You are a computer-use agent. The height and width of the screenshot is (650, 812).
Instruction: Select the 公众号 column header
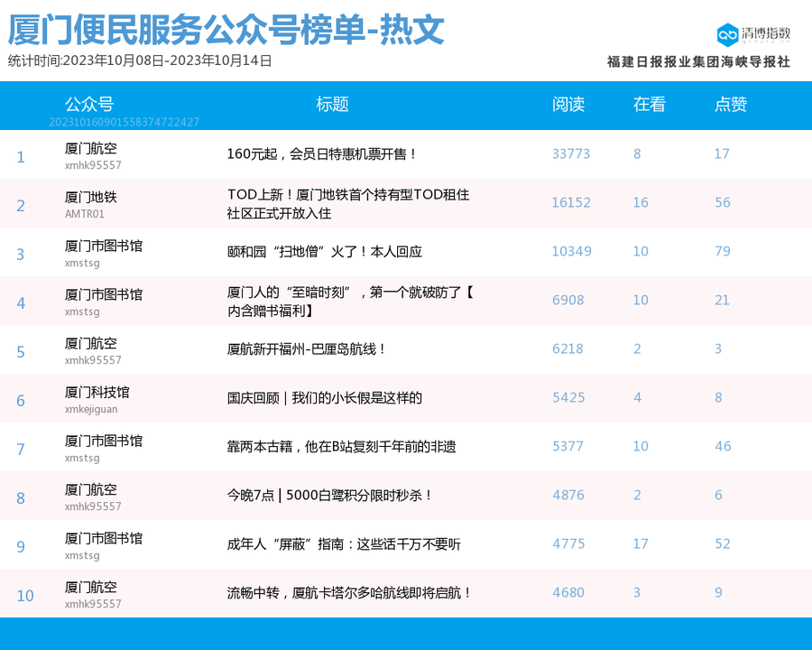pyautogui.click(x=89, y=104)
